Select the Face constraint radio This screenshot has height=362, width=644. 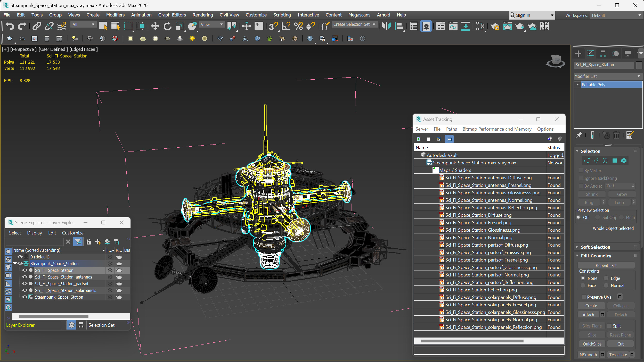tap(583, 285)
